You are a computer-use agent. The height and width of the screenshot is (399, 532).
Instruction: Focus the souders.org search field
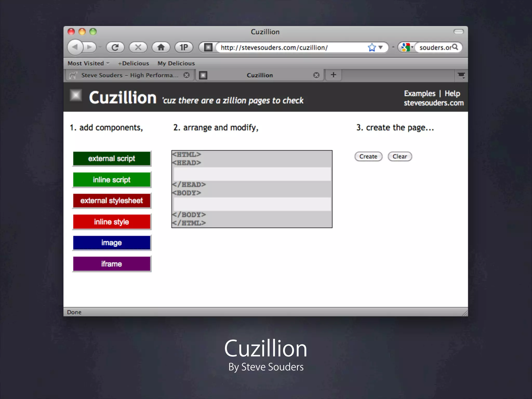[435, 48]
